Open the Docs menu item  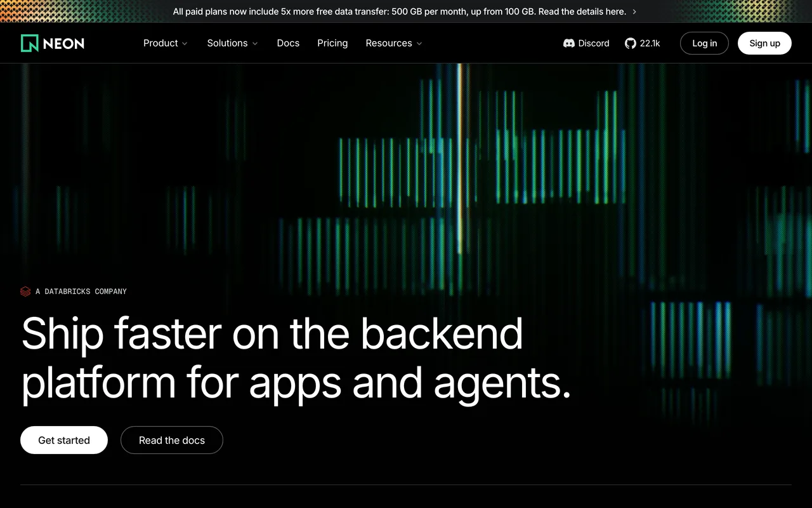pos(288,43)
